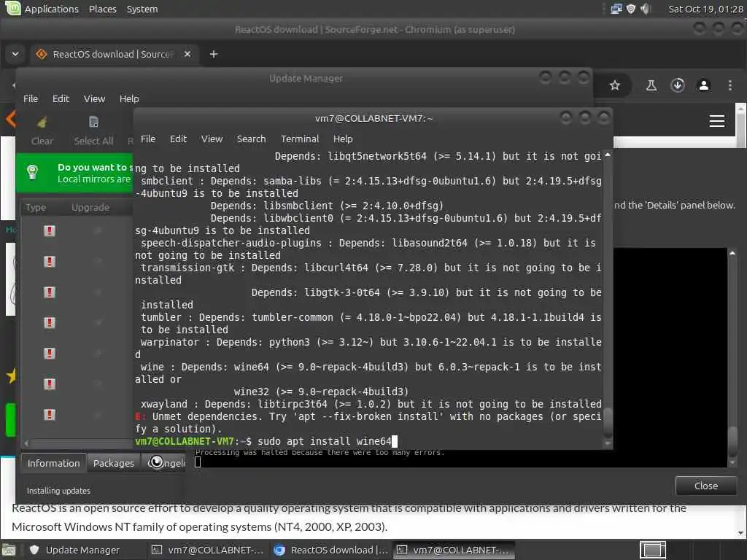This screenshot has height=560, width=747.
Task: Switch to the Packages tab in Update Manager
Action: pyautogui.click(x=114, y=463)
